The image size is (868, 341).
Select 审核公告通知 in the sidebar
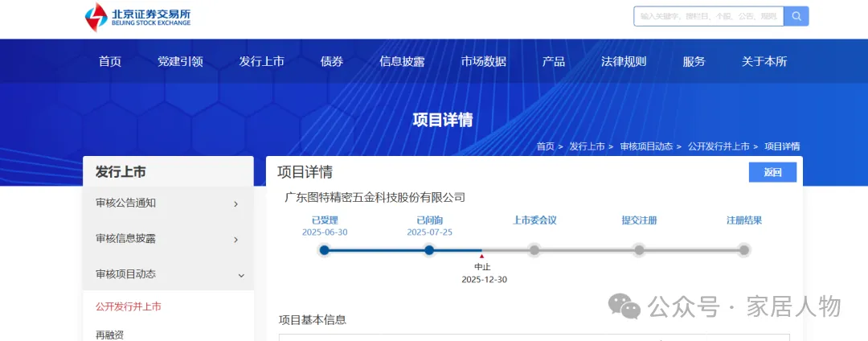pos(125,203)
